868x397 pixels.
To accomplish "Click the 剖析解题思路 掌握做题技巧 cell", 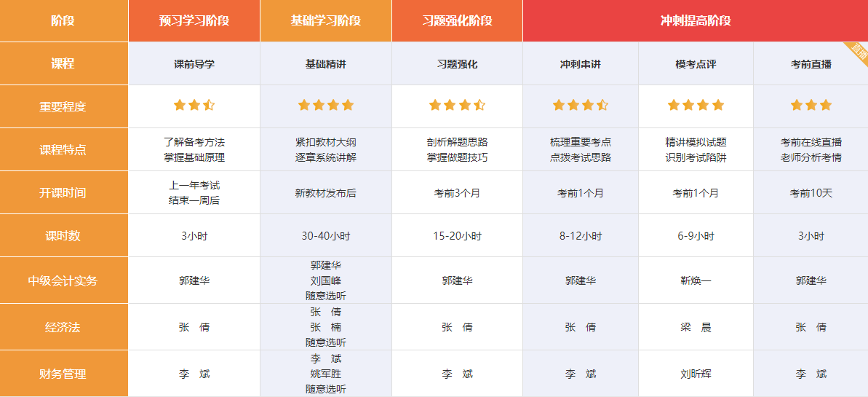I will coord(457,150).
